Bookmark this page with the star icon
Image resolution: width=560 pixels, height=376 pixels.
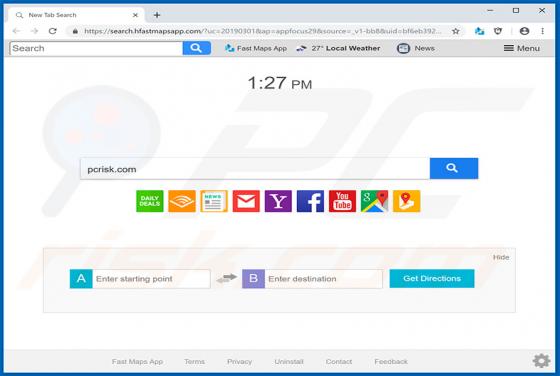(x=456, y=31)
